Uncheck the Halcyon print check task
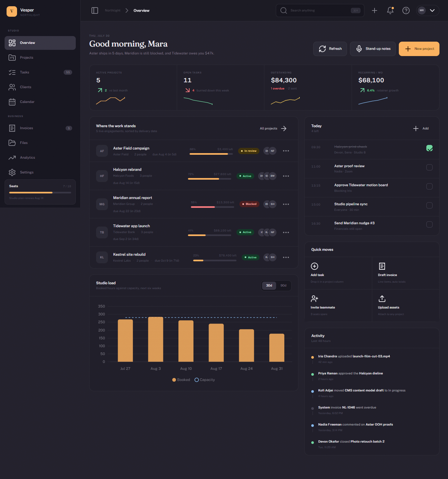This screenshot has width=448, height=479. point(429,148)
